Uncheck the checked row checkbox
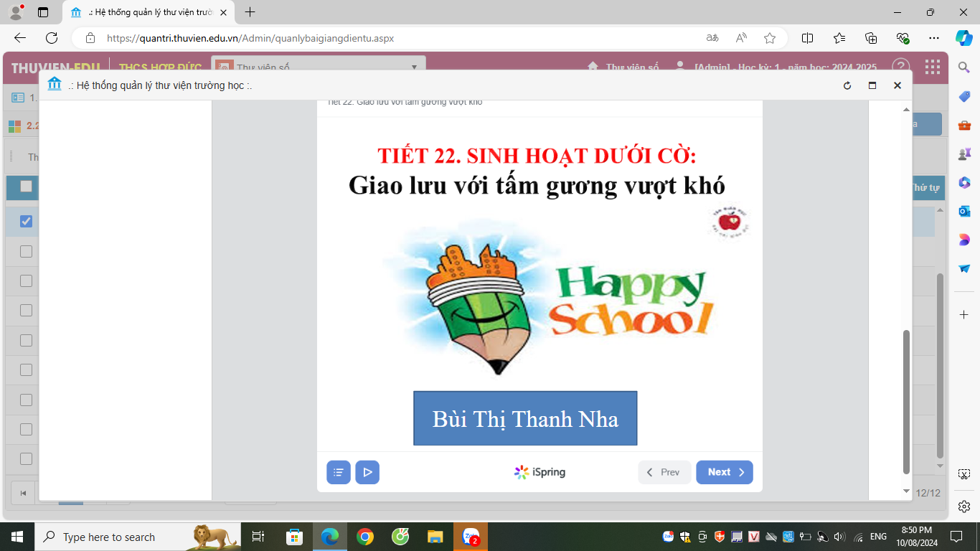The height and width of the screenshot is (551, 980). click(26, 221)
